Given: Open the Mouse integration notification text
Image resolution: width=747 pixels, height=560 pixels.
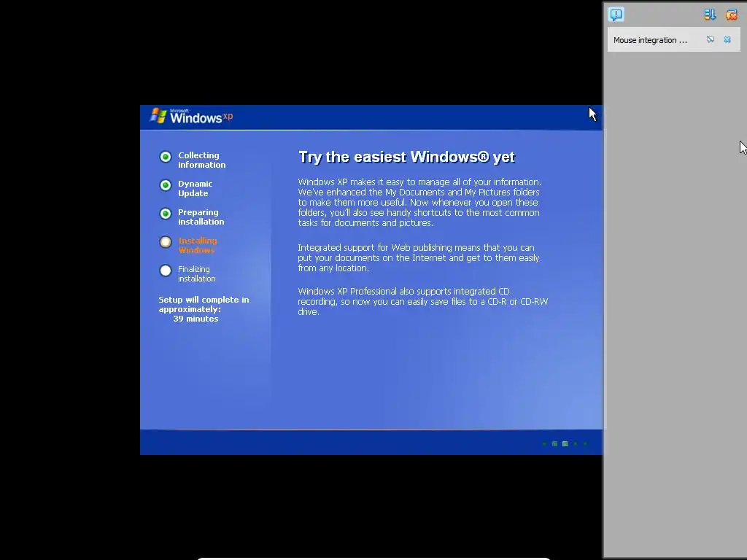Looking at the screenshot, I should [x=650, y=40].
